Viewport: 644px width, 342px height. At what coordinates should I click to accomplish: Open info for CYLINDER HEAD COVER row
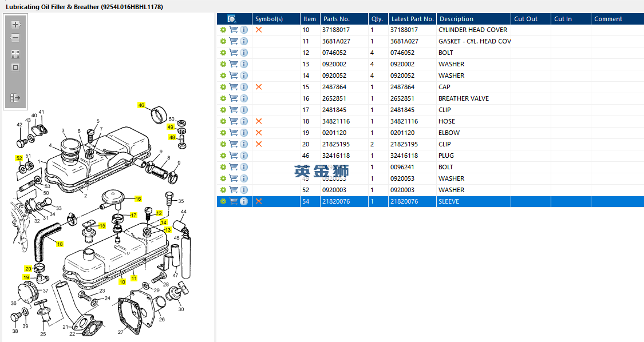coord(244,30)
